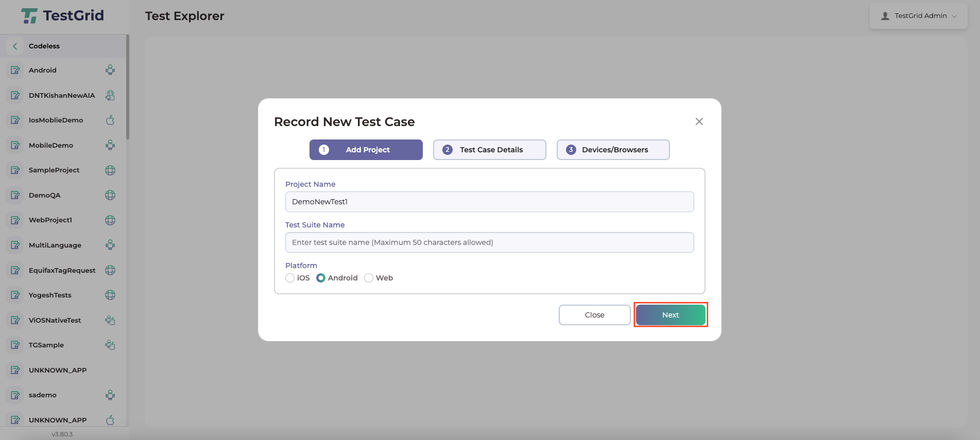The height and width of the screenshot is (440, 980).
Task: Click the platform icon beside TGSample
Action: tap(110, 345)
